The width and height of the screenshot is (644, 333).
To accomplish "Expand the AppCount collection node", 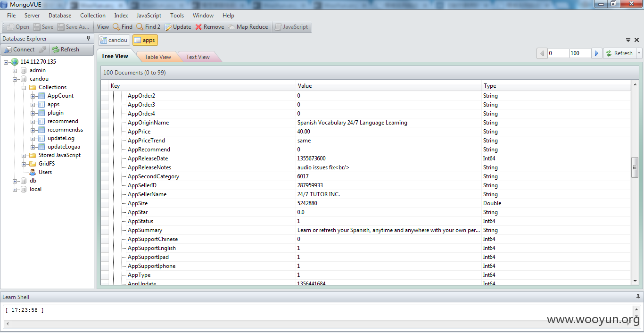I will pyautogui.click(x=33, y=96).
